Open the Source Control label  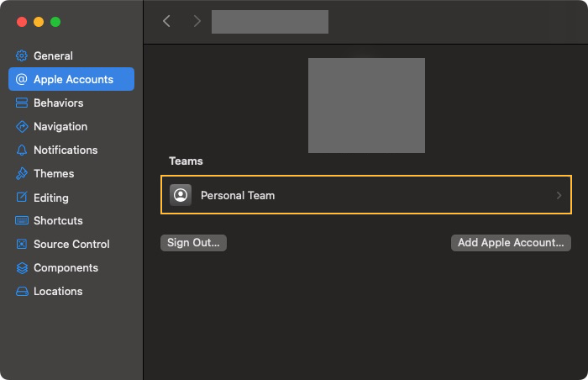click(71, 244)
